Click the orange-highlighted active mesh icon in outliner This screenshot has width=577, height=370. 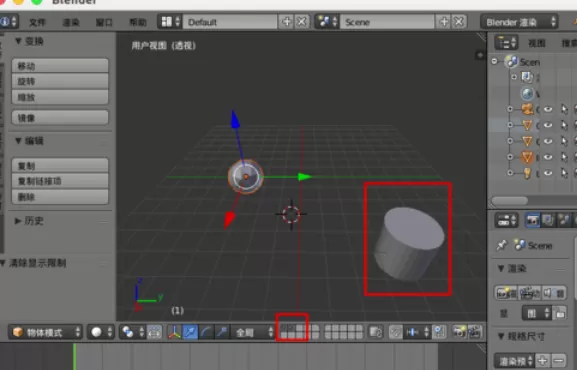pos(527,157)
